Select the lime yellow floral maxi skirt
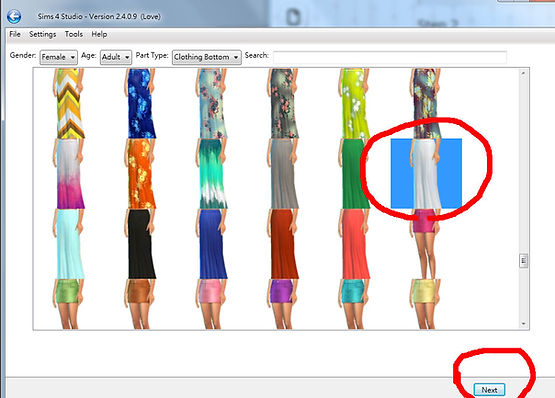The height and width of the screenshot is (398, 555). coord(354,103)
